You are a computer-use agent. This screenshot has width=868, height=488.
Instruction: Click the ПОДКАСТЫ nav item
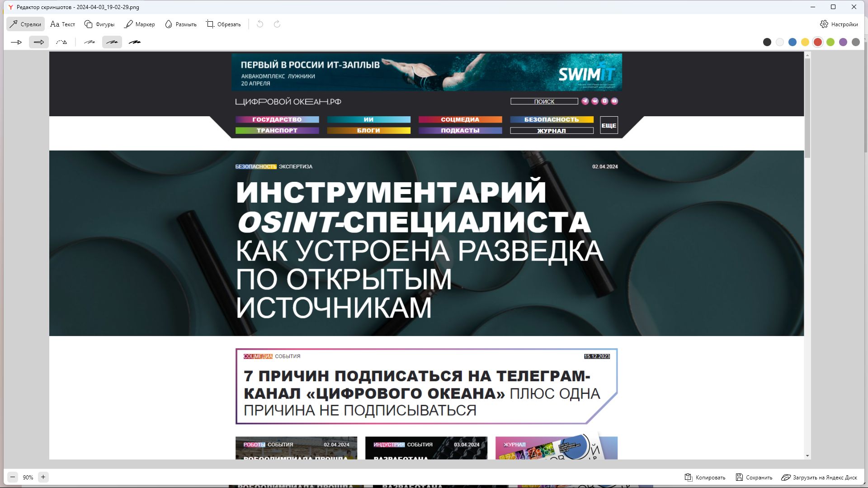coord(460,131)
